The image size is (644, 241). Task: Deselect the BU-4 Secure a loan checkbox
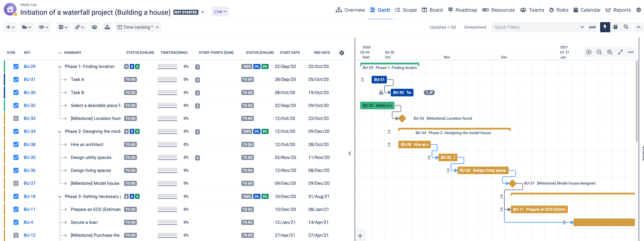point(16,222)
